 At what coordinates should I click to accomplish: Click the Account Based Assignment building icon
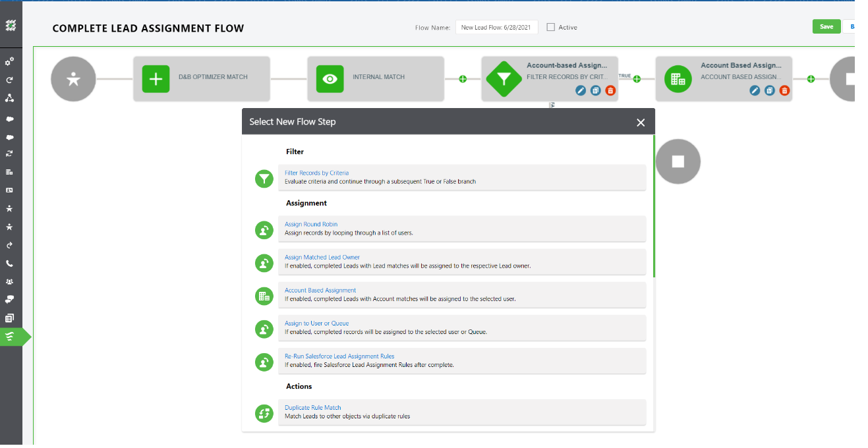pyautogui.click(x=264, y=296)
